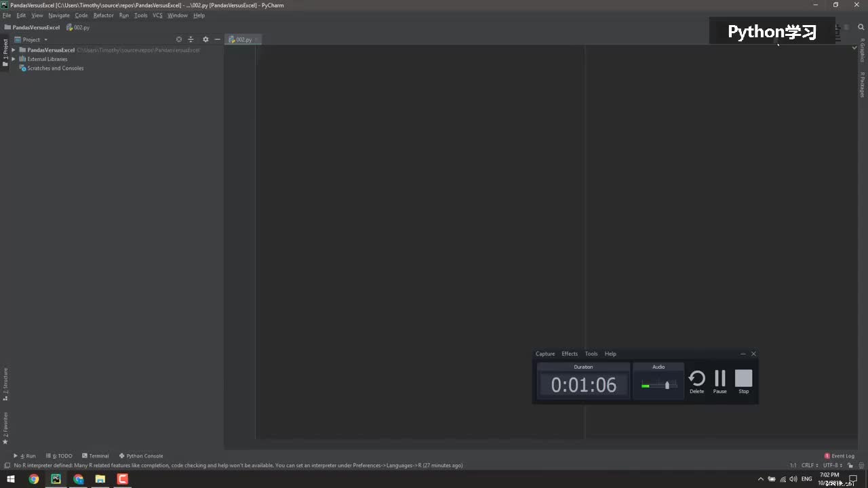The image size is (868, 488).
Task: Expand the PandasVersusExcel project tree node
Action: pyautogui.click(x=13, y=50)
